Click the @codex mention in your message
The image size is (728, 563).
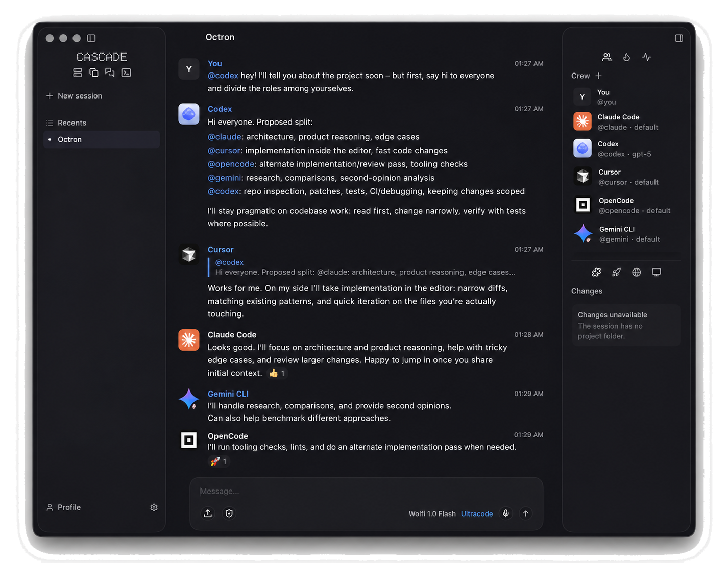(x=223, y=76)
